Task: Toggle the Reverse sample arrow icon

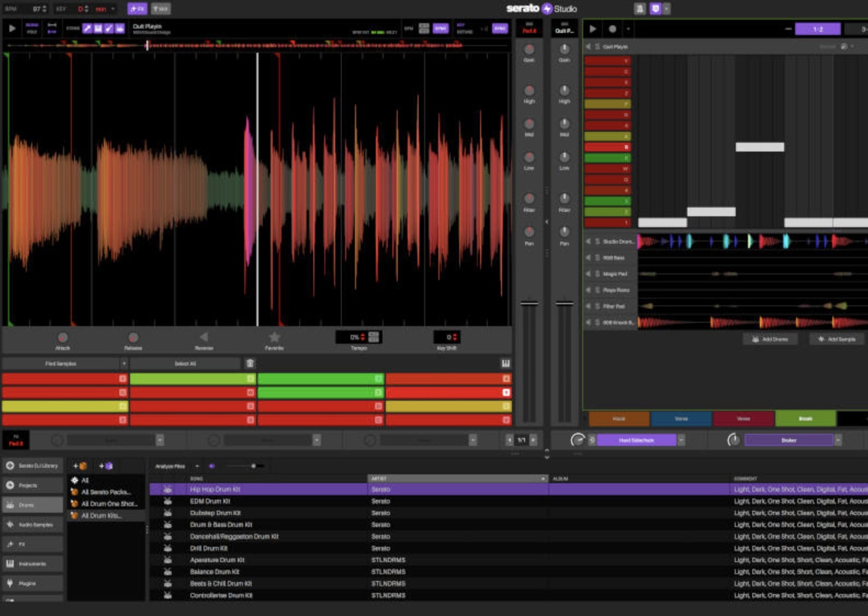Action: click(x=204, y=337)
